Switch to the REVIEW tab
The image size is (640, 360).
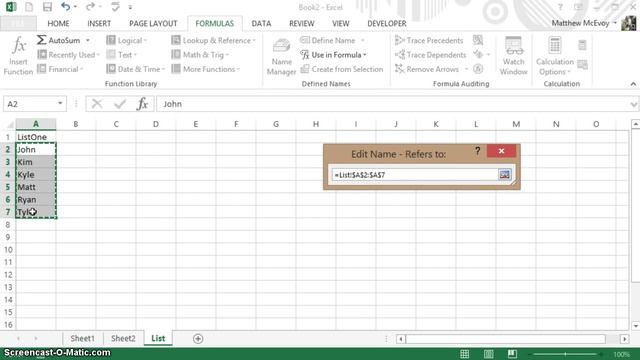(302, 24)
